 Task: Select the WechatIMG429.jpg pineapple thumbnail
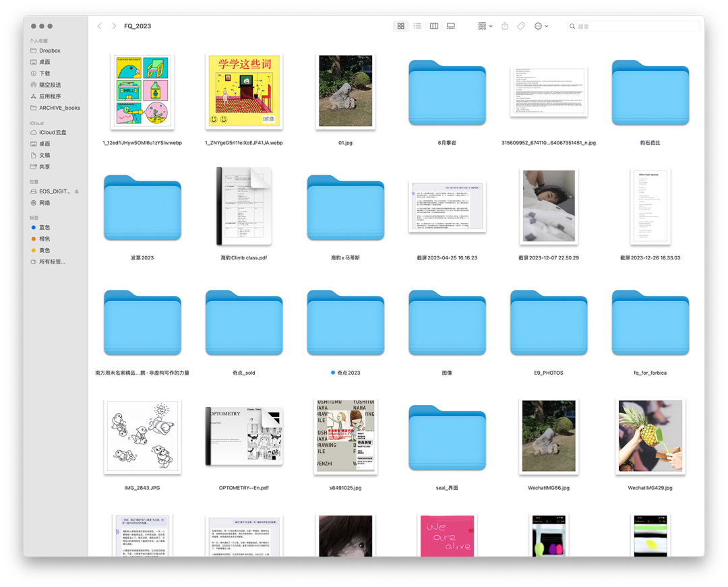(650, 436)
